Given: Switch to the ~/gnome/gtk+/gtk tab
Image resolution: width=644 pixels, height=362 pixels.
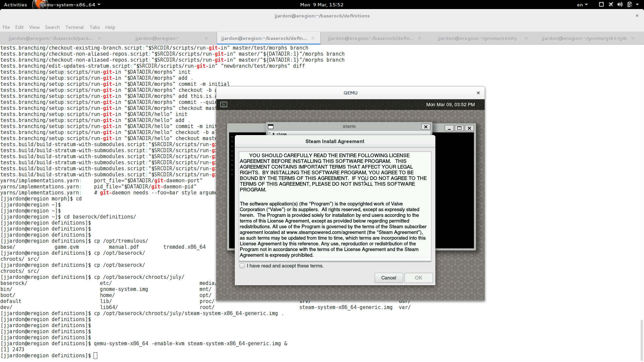Looking at the screenshot, I should coord(584,38).
